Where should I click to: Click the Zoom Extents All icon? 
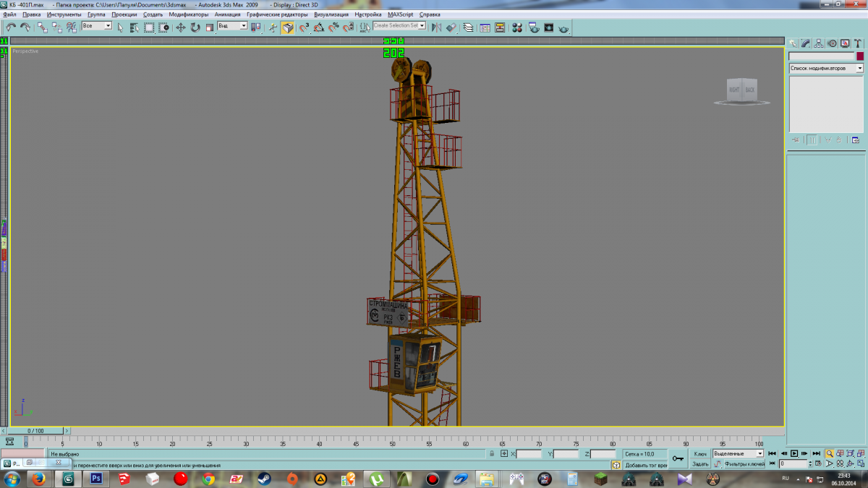pyautogui.click(x=861, y=453)
